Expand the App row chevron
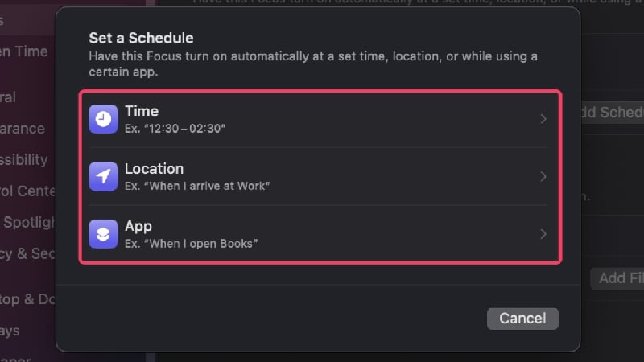This screenshot has height=362, width=644. tap(543, 234)
